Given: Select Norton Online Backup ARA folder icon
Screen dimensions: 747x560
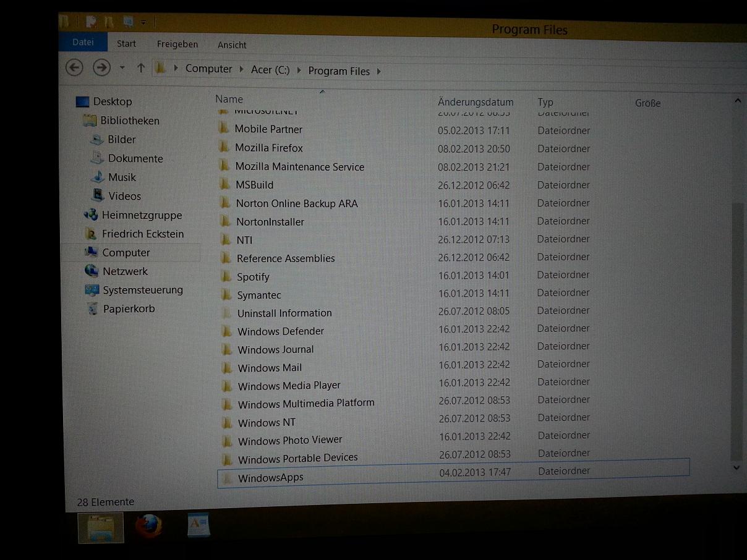Looking at the screenshot, I should coord(226,203).
